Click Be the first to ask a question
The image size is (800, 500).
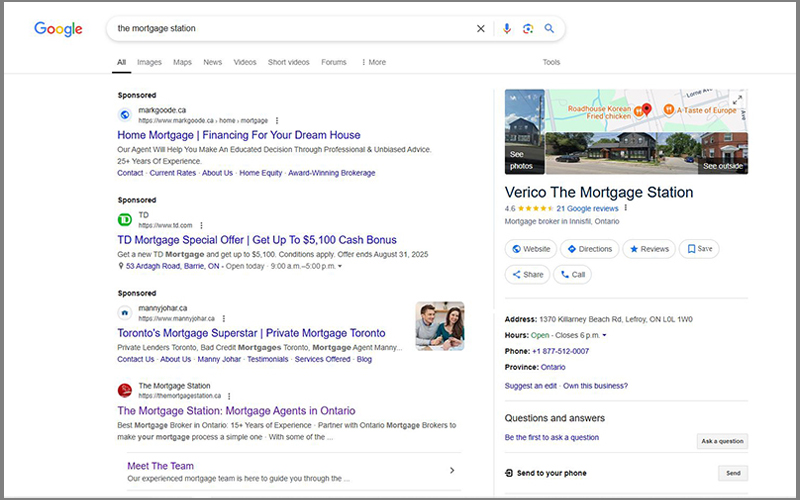click(x=552, y=438)
